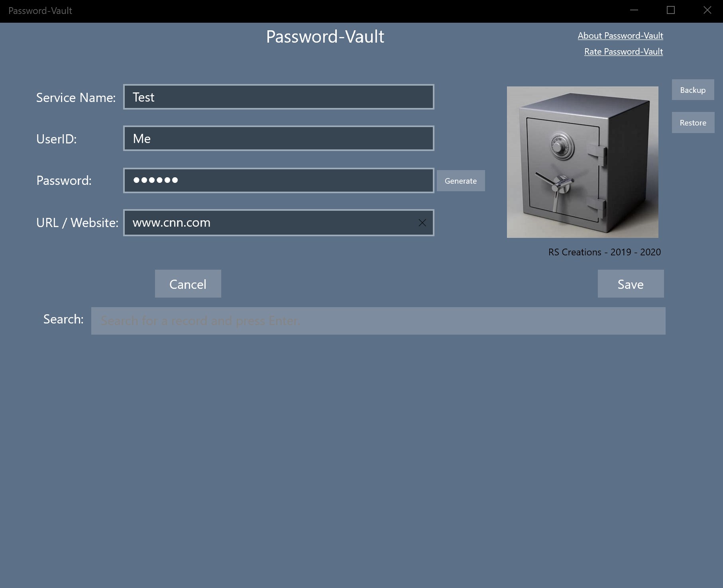The height and width of the screenshot is (588, 723).
Task: Activate the Search record box
Action: click(x=378, y=321)
